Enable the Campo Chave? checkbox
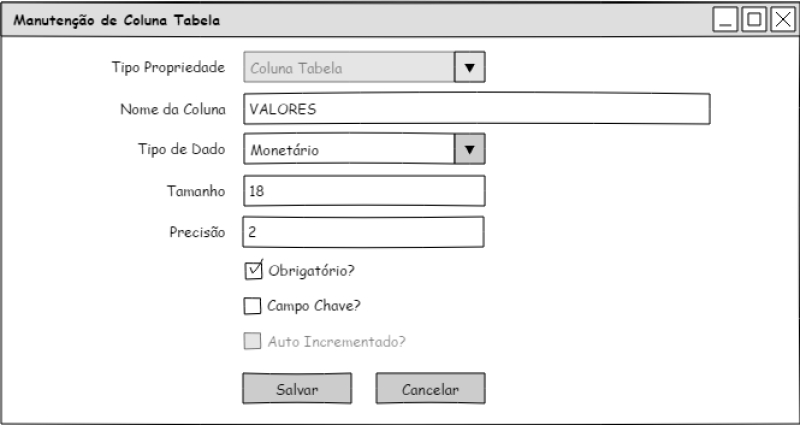 (x=252, y=306)
